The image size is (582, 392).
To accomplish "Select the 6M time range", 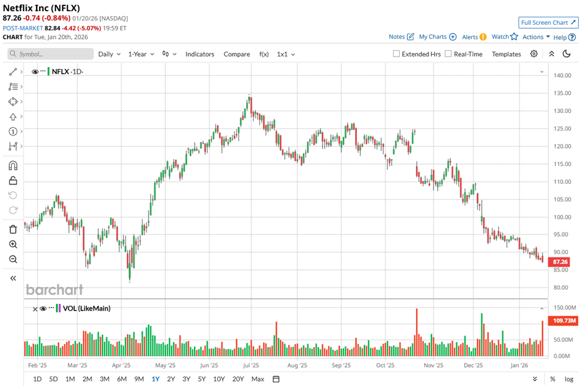I will click(x=122, y=379).
